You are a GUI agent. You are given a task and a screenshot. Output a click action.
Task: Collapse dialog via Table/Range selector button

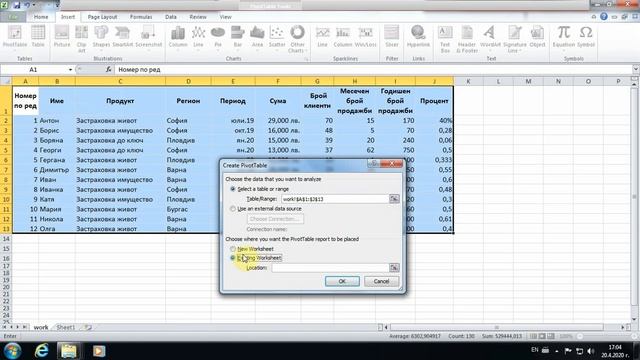point(394,199)
